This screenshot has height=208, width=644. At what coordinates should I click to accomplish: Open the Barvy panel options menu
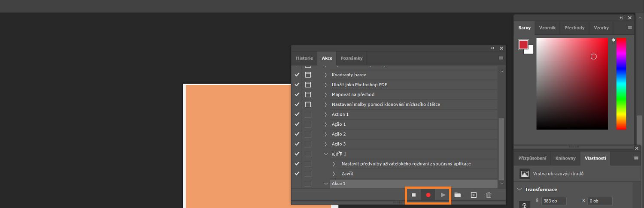click(630, 27)
